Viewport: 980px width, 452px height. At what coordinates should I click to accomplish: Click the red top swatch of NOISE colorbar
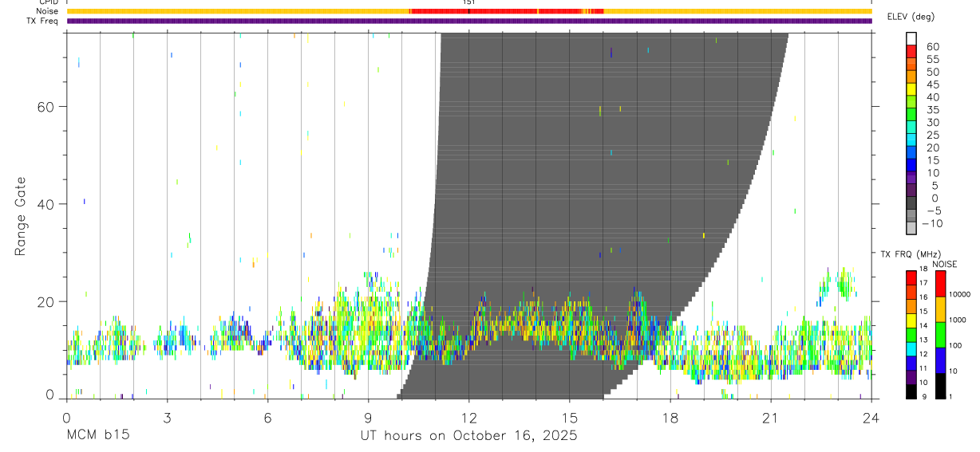click(x=939, y=284)
